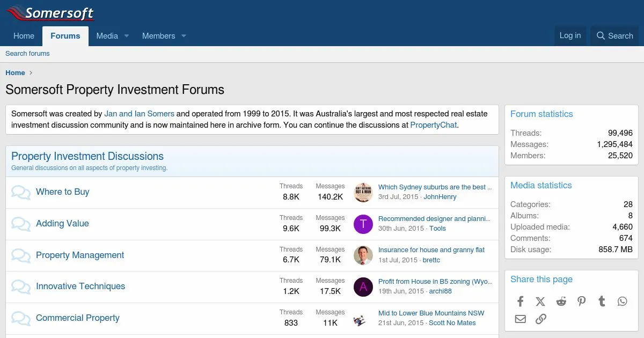
Task: Share this page on Tumblr
Action: (x=602, y=302)
